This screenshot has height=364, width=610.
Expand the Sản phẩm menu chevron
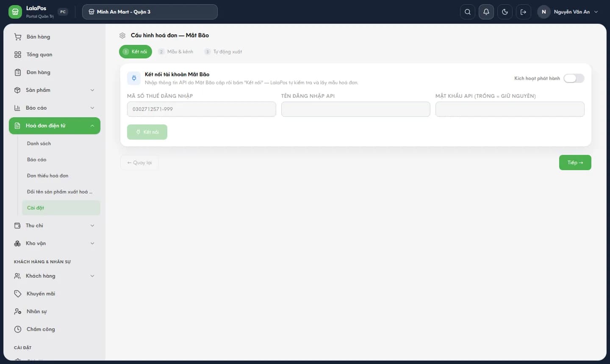coord(92,90)
